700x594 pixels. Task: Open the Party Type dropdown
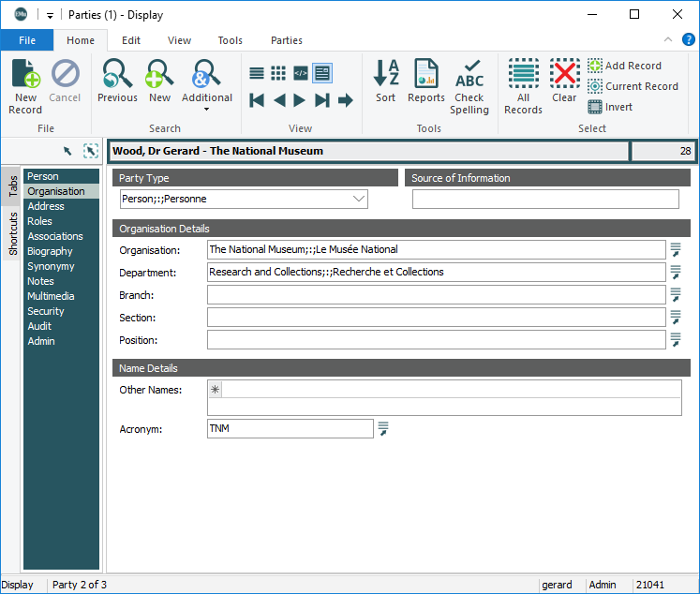[358, 199]
